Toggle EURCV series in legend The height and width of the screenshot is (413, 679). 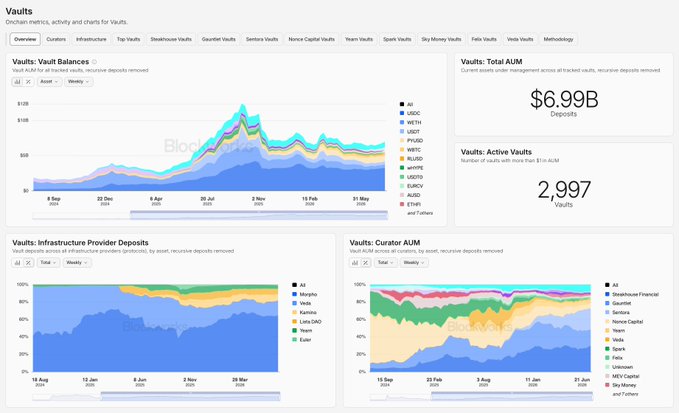pyautogui.click(x=411, y=186)
